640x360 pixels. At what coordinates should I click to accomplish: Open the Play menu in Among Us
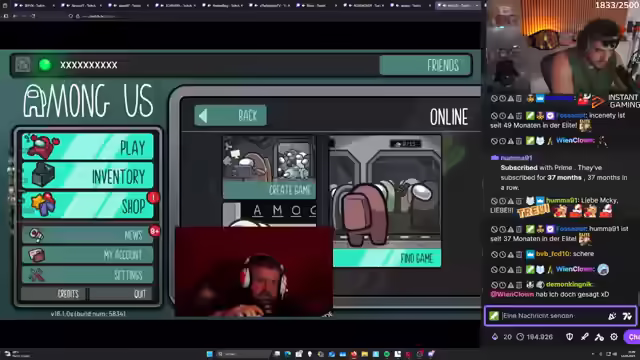pos(88,147)
